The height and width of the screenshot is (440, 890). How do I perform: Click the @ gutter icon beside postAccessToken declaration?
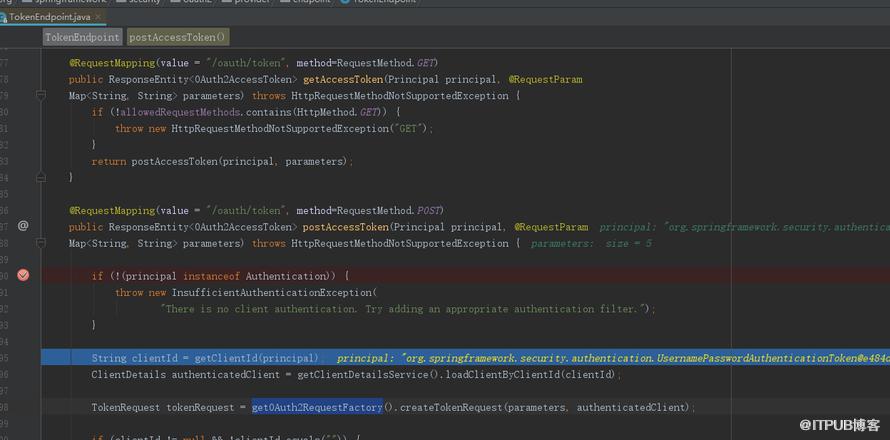coord(23,225)
